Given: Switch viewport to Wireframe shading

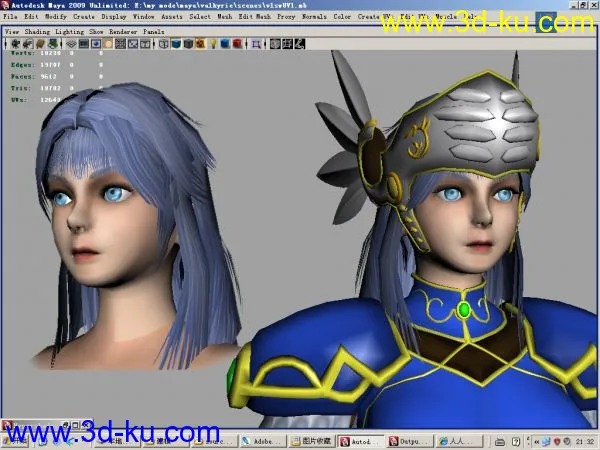Looking at the screenshot, I should (163, 44).
